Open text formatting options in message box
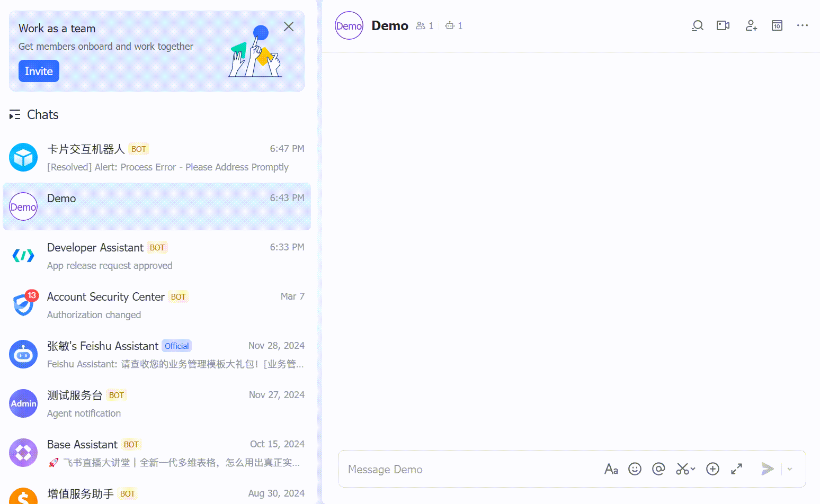Viewport: 820px width, 504px height. coord(611,469)
